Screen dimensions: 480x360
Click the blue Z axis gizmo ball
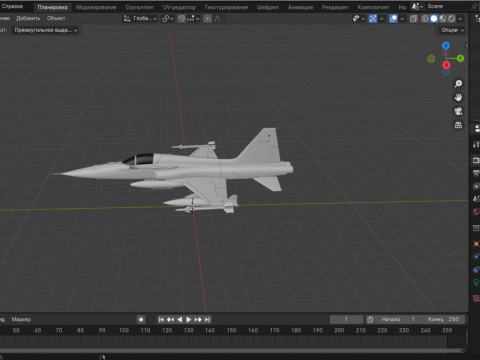(446, 45)
